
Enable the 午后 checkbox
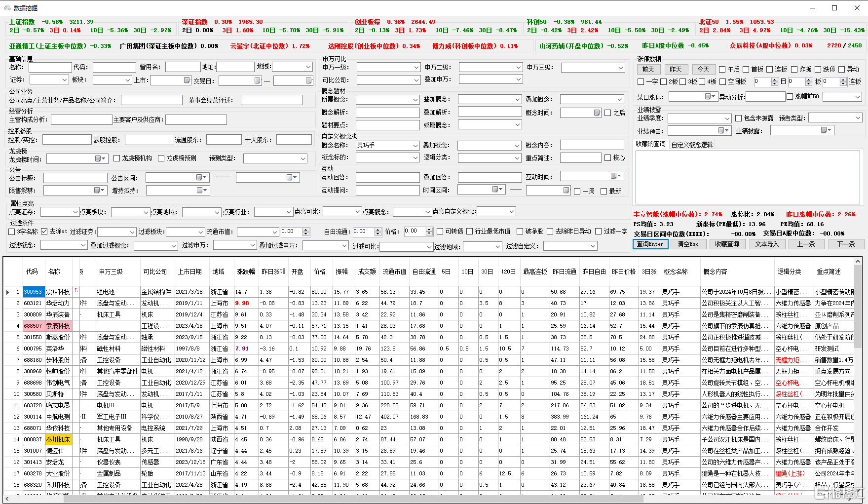click(x=722, y=70)
